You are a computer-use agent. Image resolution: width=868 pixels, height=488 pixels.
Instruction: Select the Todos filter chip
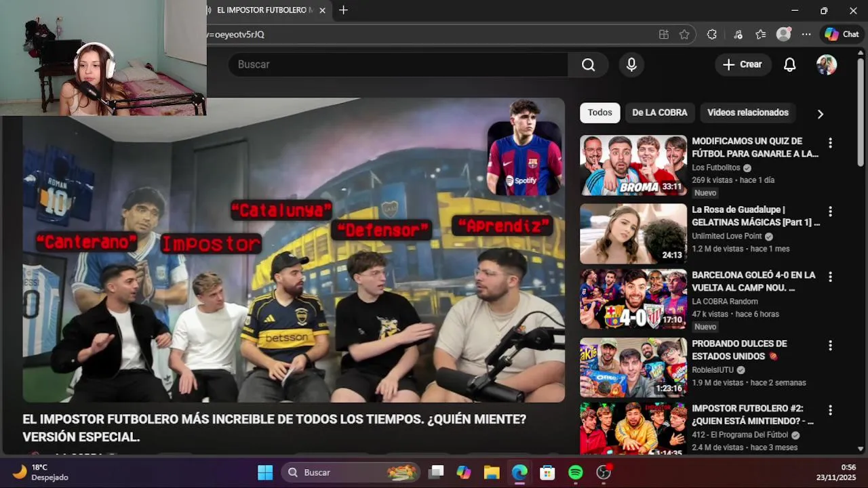pos(599,113)
